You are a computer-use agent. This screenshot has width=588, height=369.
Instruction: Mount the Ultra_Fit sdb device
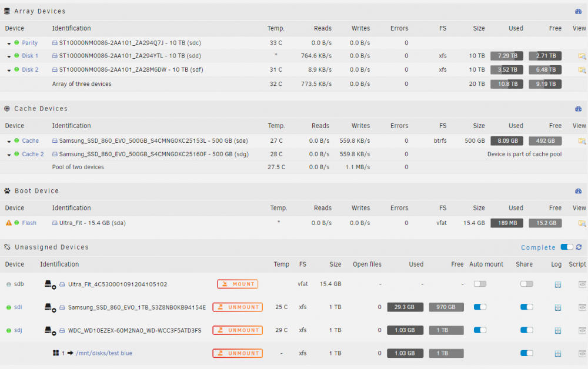click(238, 284)
